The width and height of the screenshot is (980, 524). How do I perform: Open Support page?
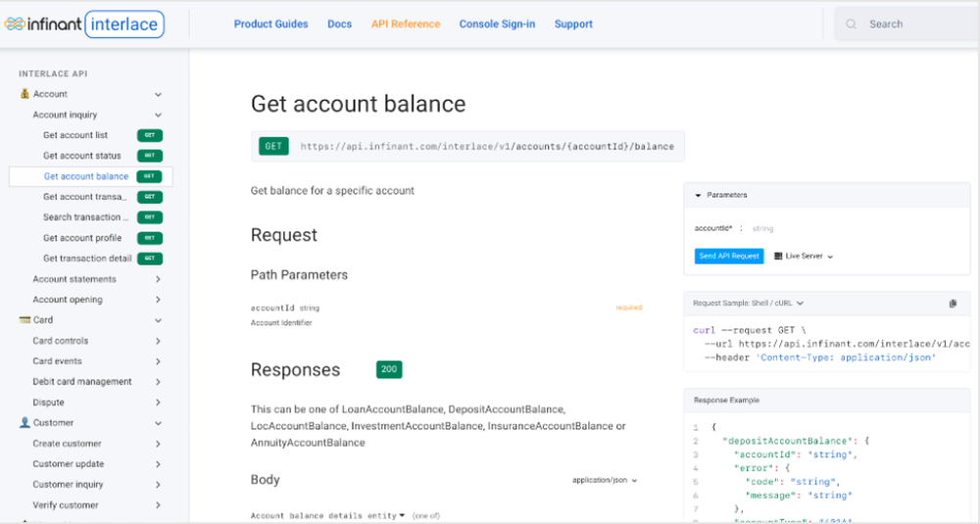pyautogui.click(x=573, y=24)
